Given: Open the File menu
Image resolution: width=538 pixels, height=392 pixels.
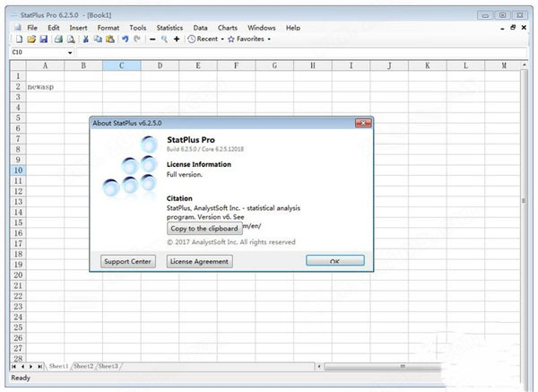Looking at the screenshot, I should coord(32,28).
